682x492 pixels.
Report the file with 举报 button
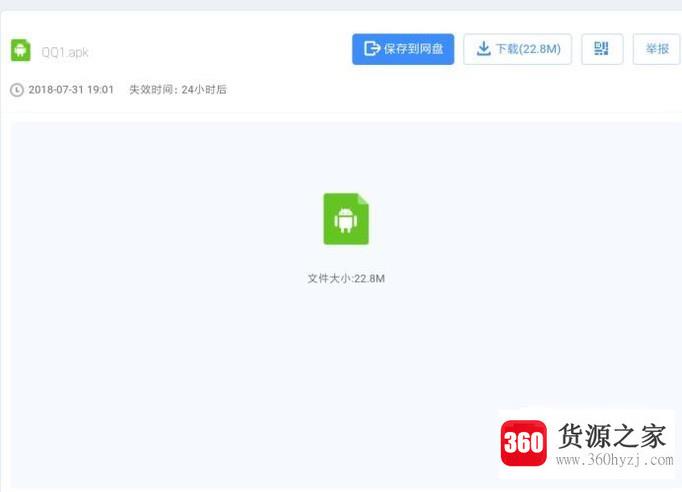point(656,49)
